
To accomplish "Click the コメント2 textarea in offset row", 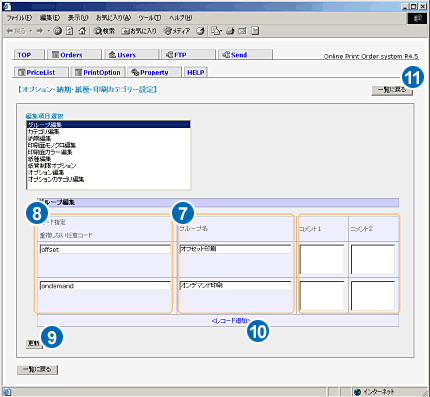I will tap(373, 259).
